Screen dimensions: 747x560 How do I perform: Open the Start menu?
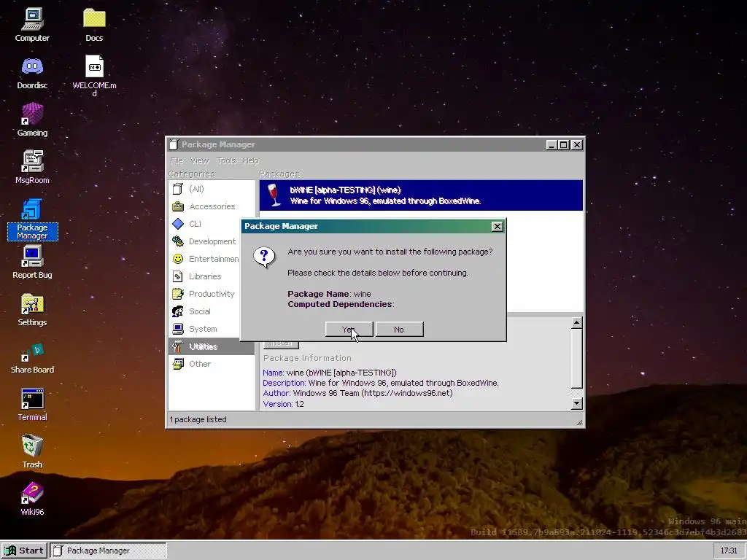24,551
